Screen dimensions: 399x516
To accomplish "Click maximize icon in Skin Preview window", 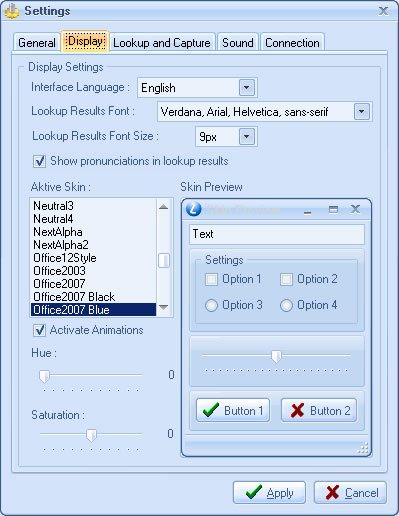I will tap(333, 209).
